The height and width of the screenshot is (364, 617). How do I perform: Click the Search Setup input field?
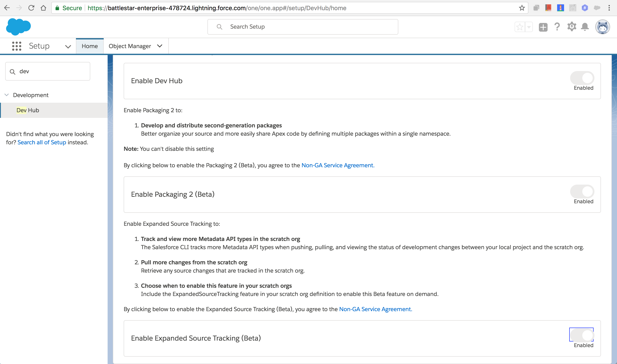coord(302,27)
